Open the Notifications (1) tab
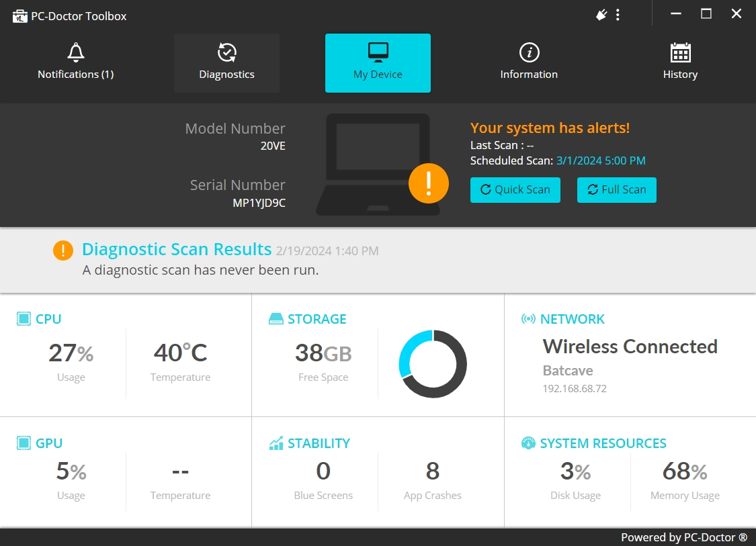Image resolution: width=756 pixels, height=546 pixels. pyautogui.click(x=76, y=62)
